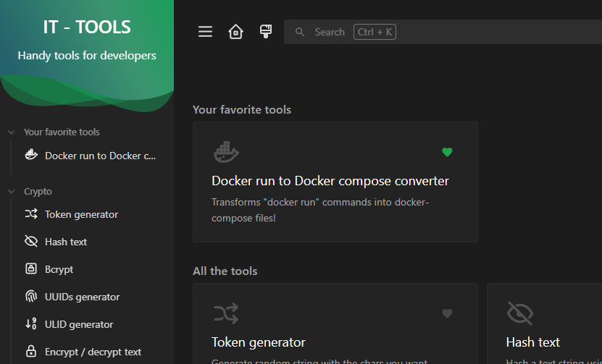The image size is (602, 364).
Task: Click the magnifier icon in the search bar
Action: click(300, 32)
